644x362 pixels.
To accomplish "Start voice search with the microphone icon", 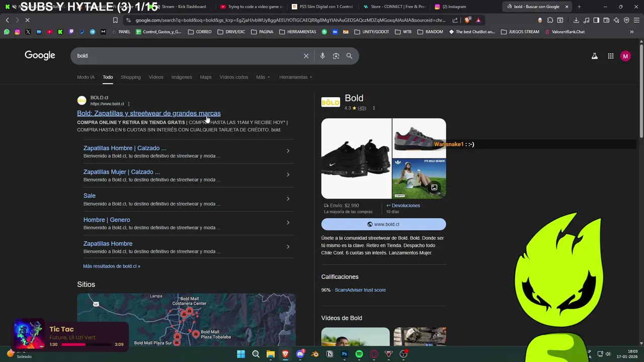I will point(323,56).
